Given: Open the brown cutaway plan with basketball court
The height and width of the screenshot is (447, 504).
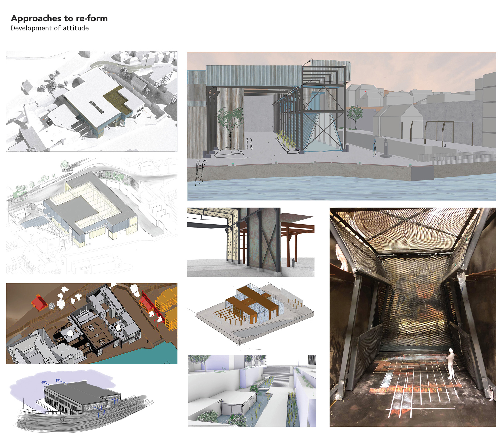Looking at the screenshot, I should pyautogui.click(x=92, y=323).
